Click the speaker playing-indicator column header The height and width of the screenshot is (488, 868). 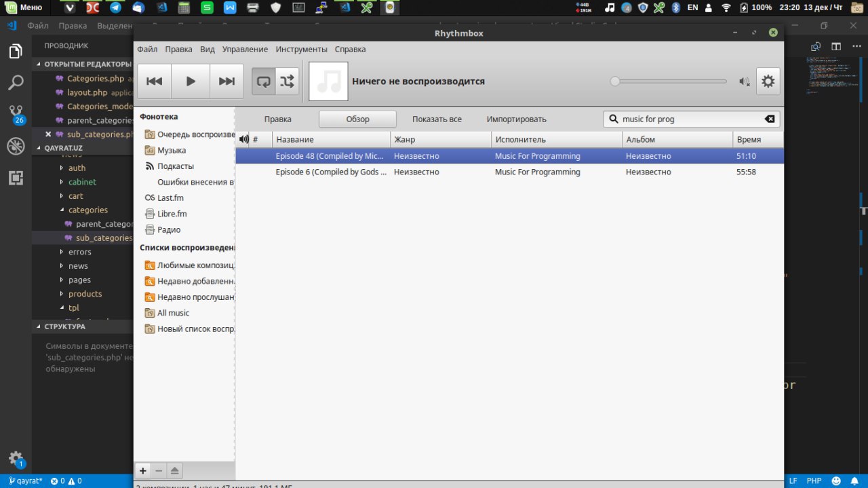[243, 139]
